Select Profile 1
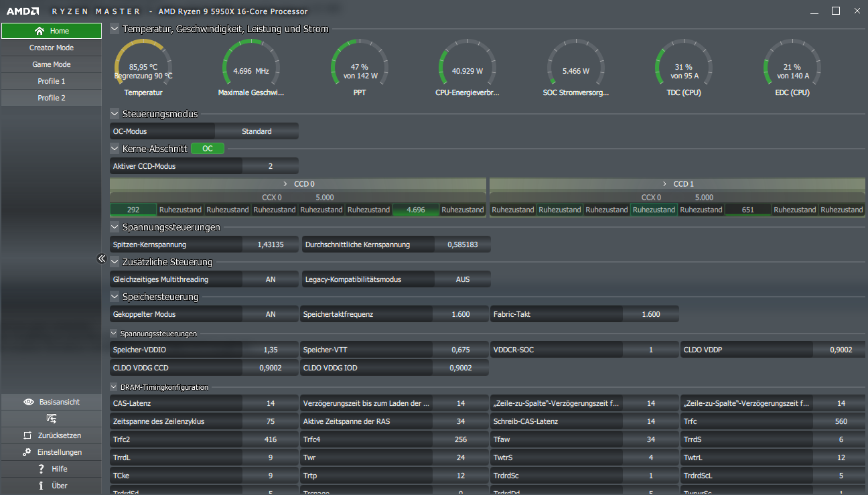 52,81
